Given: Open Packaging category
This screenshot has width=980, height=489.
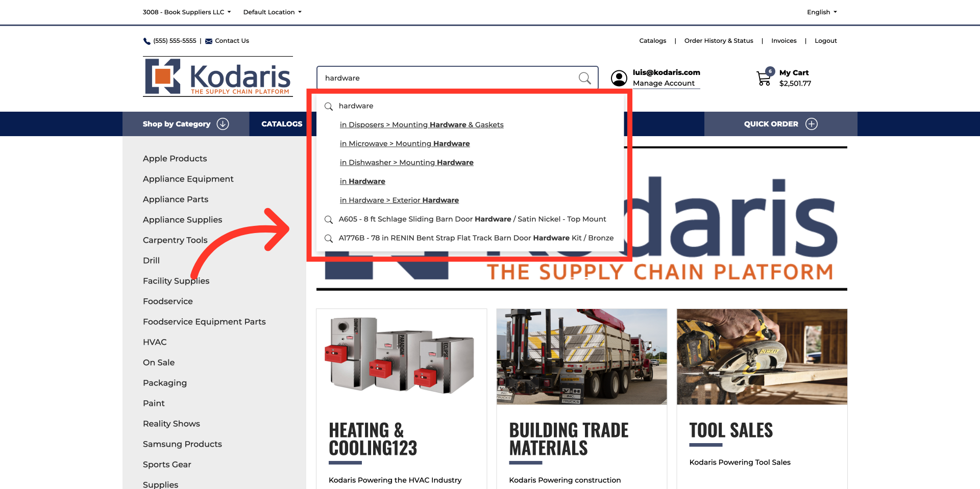Looking at the screenshot, I should (165, 383).
